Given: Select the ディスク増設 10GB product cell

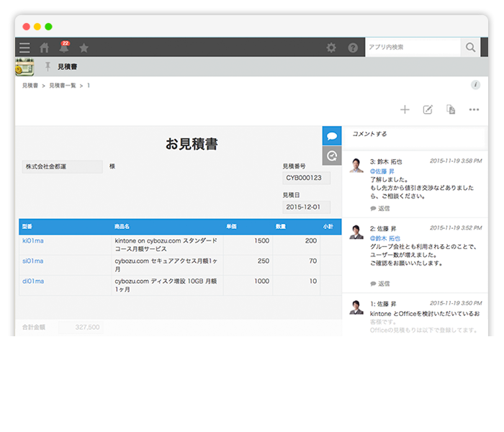Looking at the screenshot, I should tap(167, 285).
